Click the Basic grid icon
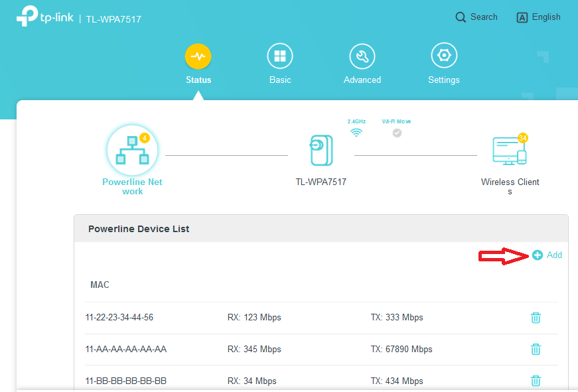The width and height of the screenshot is (578, 392). click(279, 56)
